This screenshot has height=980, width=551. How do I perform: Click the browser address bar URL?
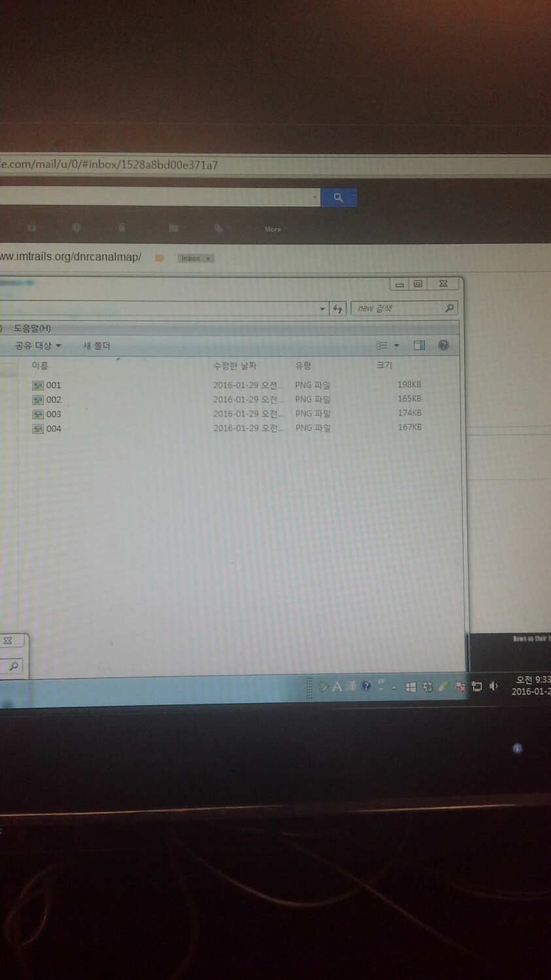(110, 165)
